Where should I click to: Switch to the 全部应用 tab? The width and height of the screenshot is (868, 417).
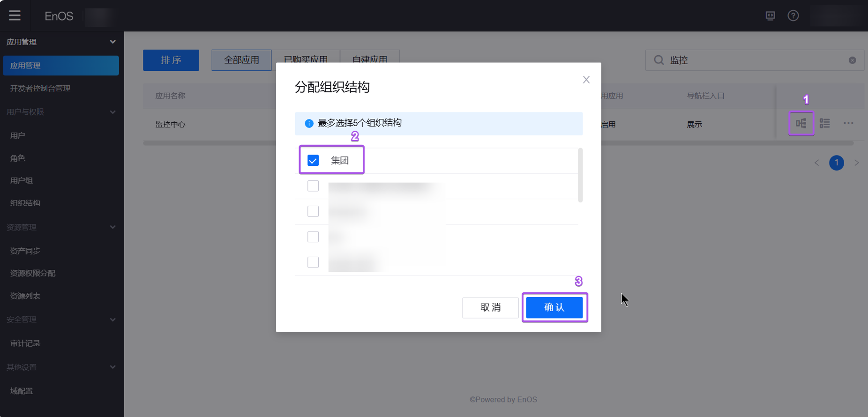click(x=241, y=60)
